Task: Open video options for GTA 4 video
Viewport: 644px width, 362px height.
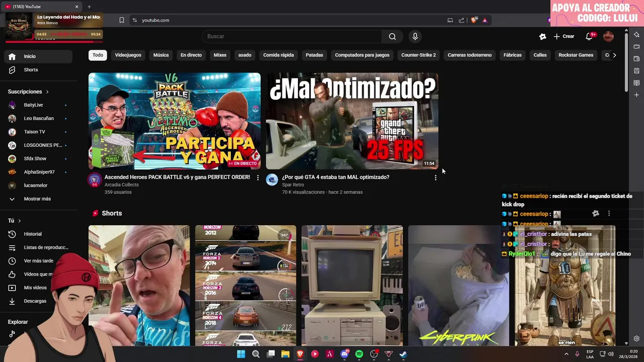Action: (x=436, y=177)
